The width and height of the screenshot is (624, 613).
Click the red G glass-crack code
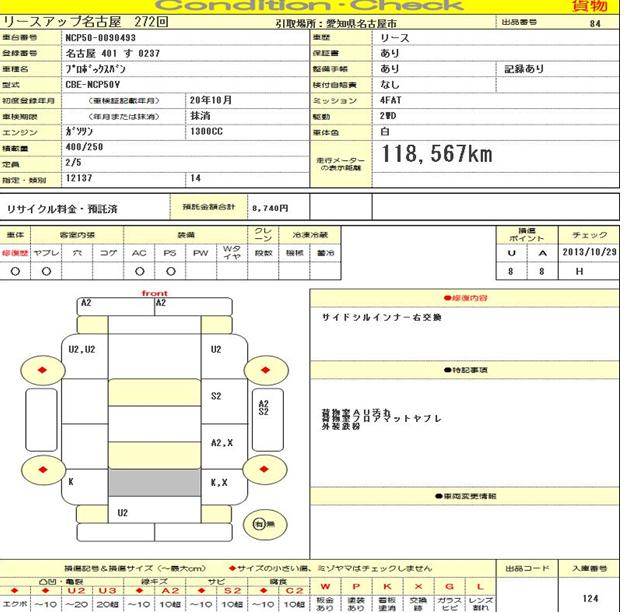(x=449, y=586)
